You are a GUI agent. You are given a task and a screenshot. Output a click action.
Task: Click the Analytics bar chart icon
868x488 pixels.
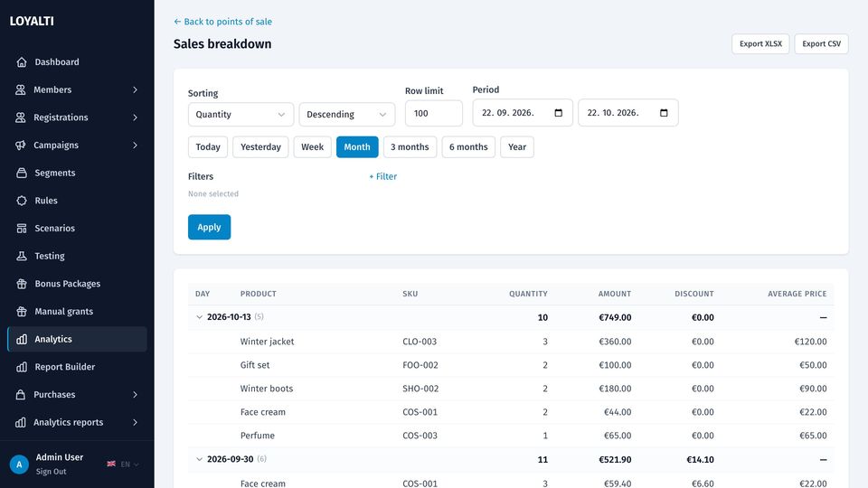point(22,339)
